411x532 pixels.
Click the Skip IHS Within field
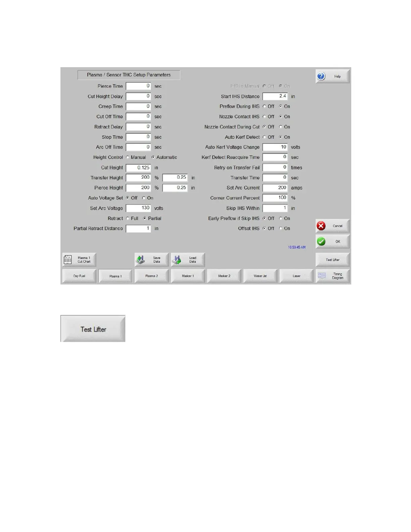pyautogui.click(x=275, y=208)
